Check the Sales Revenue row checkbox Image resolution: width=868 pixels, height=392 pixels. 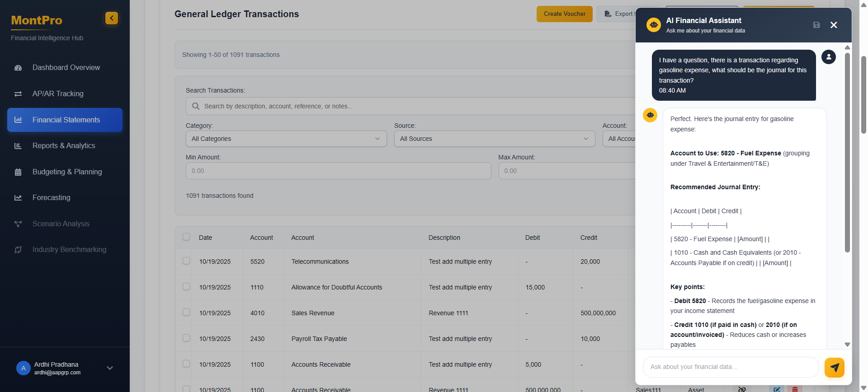(186, 312)
